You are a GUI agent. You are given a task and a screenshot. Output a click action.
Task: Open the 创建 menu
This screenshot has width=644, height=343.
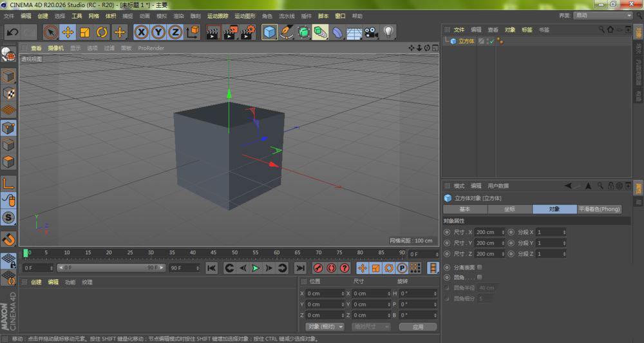coord(43,16)
